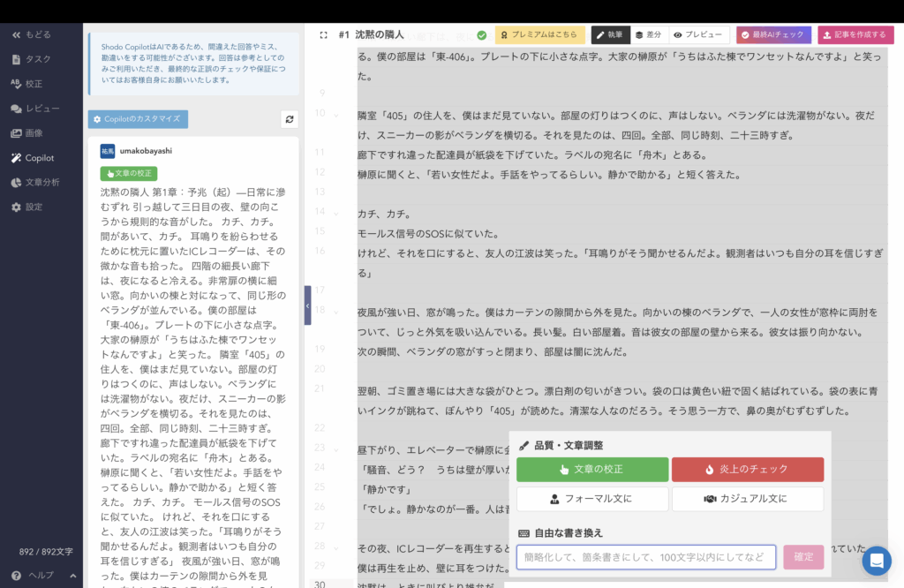Screen dimensions: 904x588
Task: Focus the 自由な書き換え text input
Action: pyautogui.click(x=645, y=557)
